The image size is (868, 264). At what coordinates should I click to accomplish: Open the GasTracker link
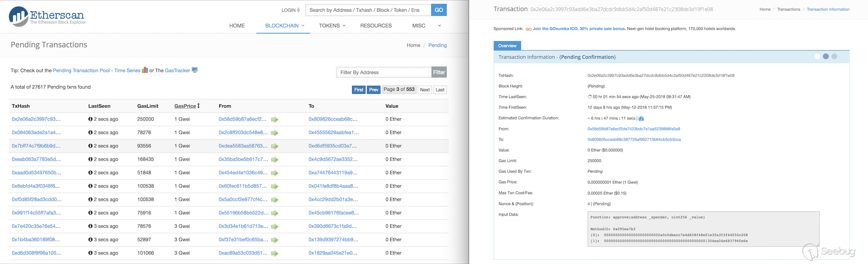pos(178,71)
